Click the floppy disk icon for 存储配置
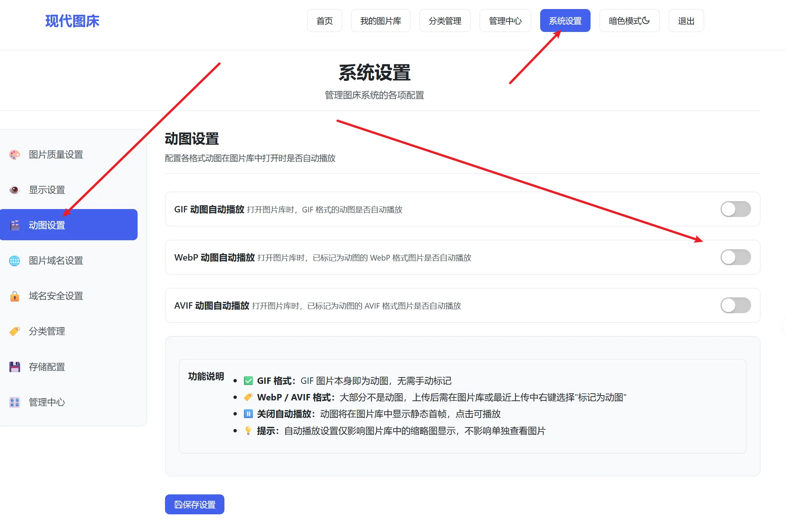Image resolution: width=786 pixels, height=532 pixels. [15, 367]
